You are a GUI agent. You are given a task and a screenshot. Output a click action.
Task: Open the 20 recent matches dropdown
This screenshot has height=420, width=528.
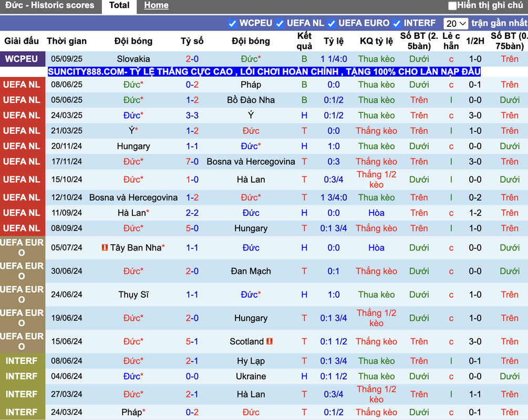click(x=455, y=24)
